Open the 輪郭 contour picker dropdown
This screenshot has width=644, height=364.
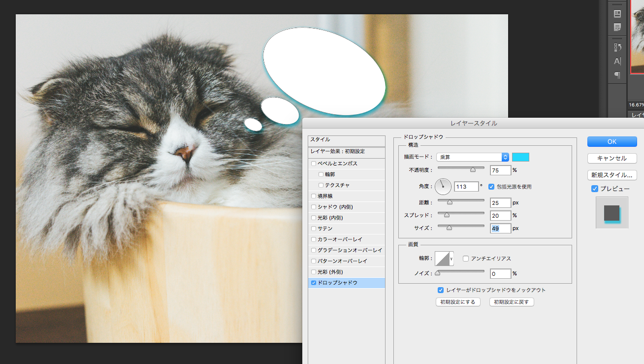(451, 259)
